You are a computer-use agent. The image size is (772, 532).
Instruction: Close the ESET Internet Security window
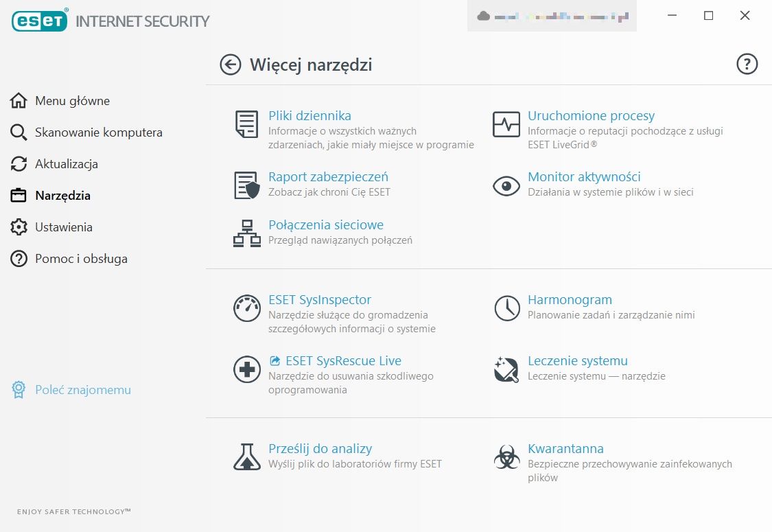[745, 16]
